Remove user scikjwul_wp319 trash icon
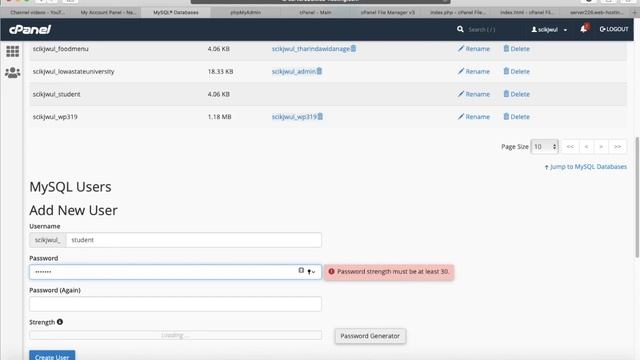 pyautogui.click(x=320, y=116)
